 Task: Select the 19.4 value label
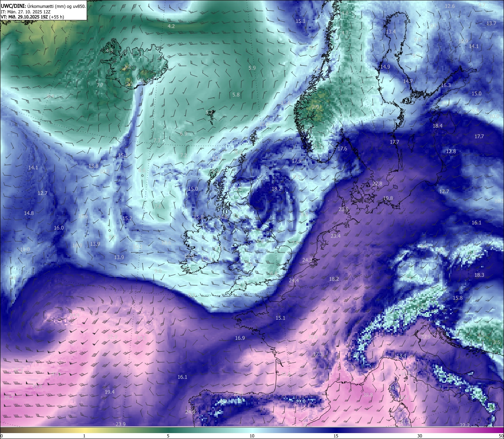click(109, 392)
